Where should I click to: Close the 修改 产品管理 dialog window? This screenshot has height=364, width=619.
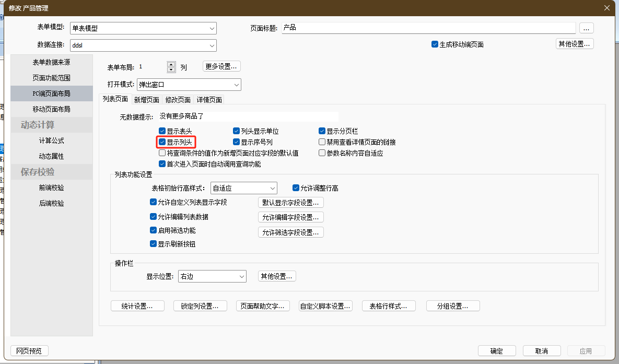606,8
